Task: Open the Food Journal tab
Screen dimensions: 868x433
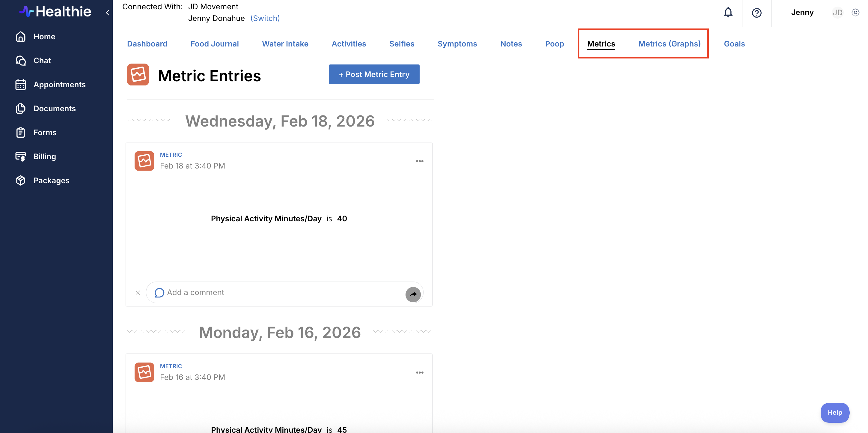Action: click(x=214, y=44)
